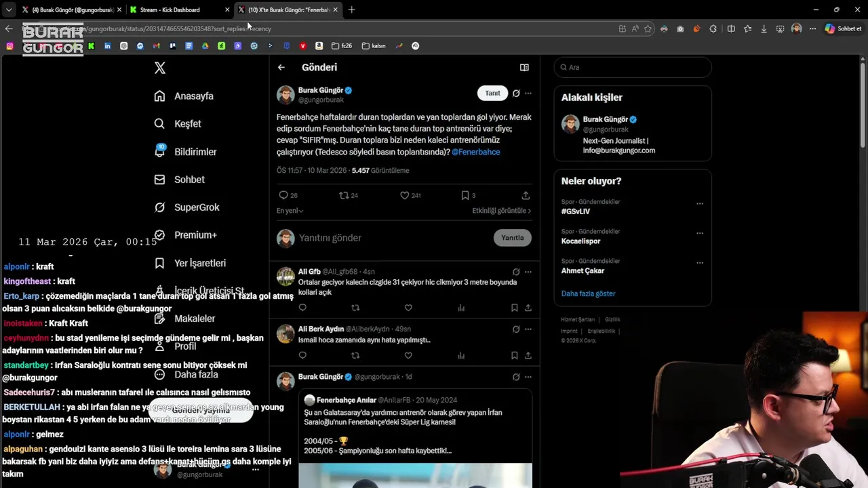Open more options on Ali Berk Aydın's comment
868x488 pixels.
coord(528,329)
